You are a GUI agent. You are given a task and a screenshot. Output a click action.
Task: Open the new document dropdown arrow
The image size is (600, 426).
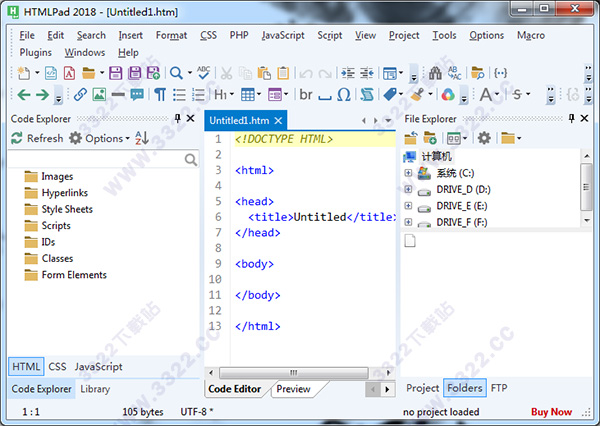coord(37,73)
